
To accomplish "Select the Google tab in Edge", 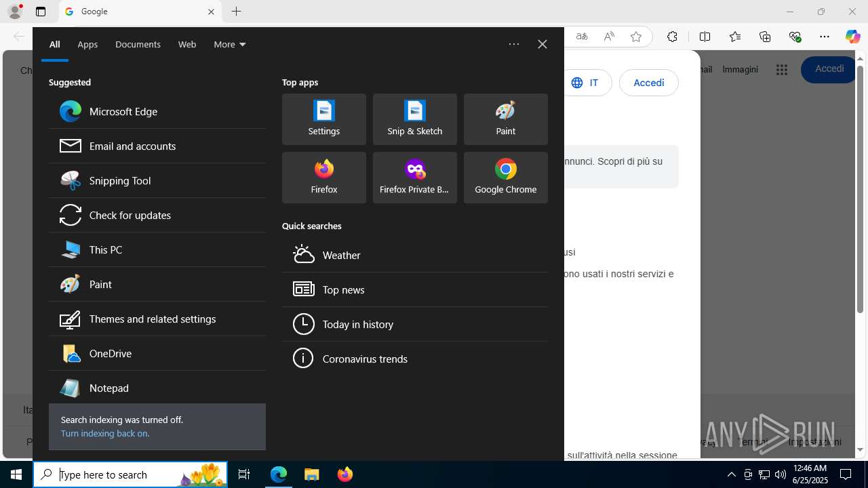I will coord(140,12).
